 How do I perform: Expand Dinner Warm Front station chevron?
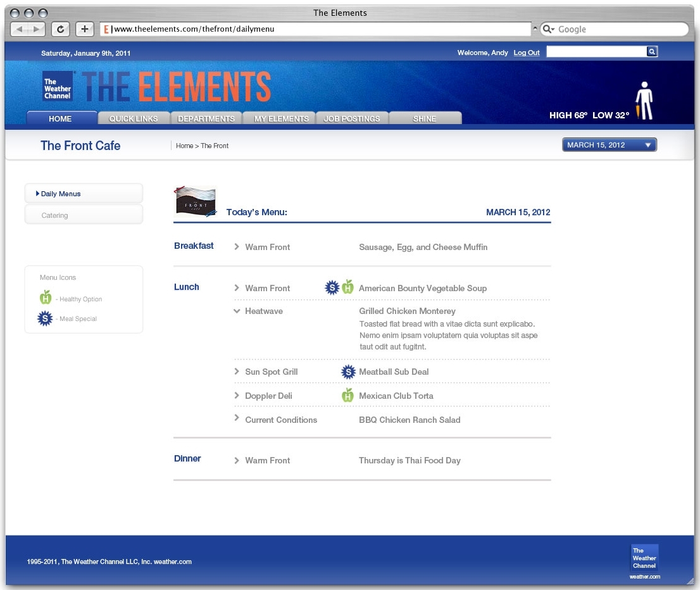coord(237,460)
